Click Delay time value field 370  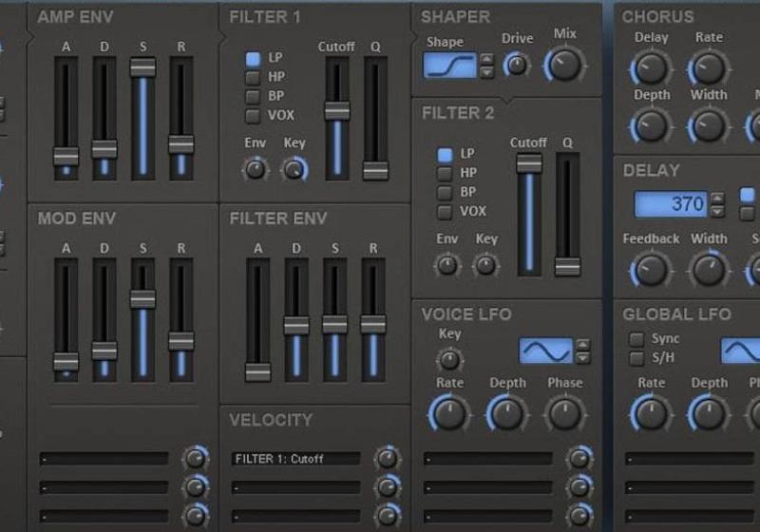click(x=671, y=204)
